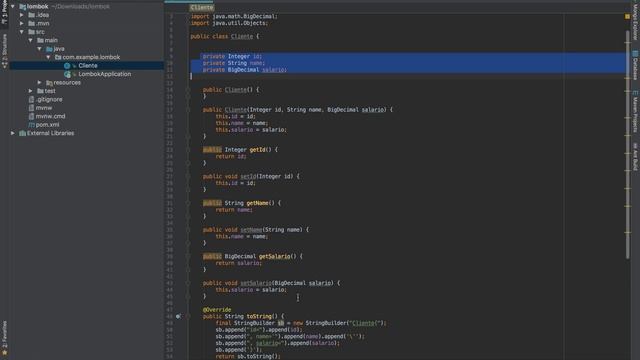640x360 pixels.
Task: Select pom.xml in the project tree
Action: click(47, 125)
